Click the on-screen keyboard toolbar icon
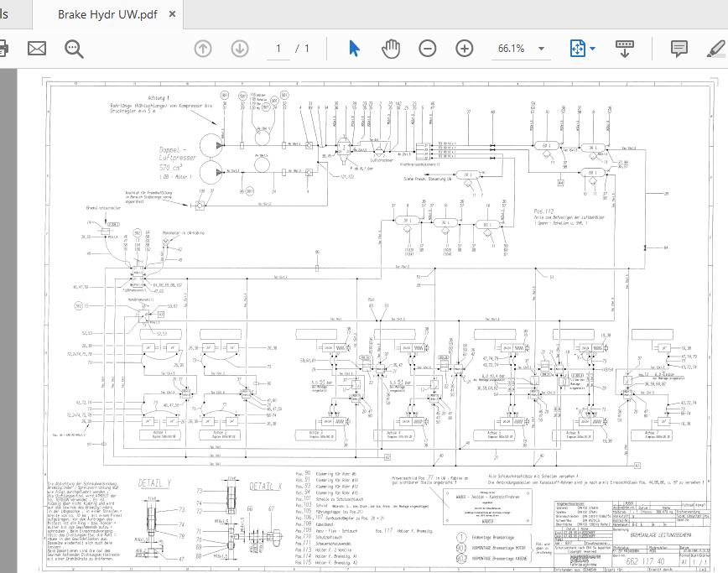 (624, 48)
